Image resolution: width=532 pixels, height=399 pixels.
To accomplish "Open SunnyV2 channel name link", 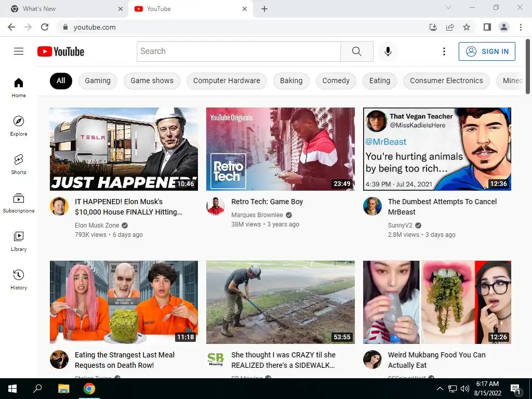I will coord(401,225).
